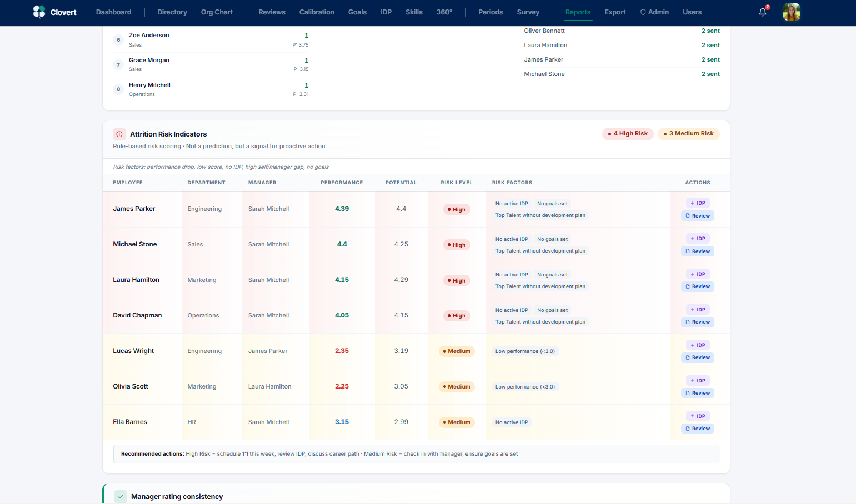Viewport: 856px width, 504px height.
Task: Click Henry Mitchell in ranking list
Action: 149,85
